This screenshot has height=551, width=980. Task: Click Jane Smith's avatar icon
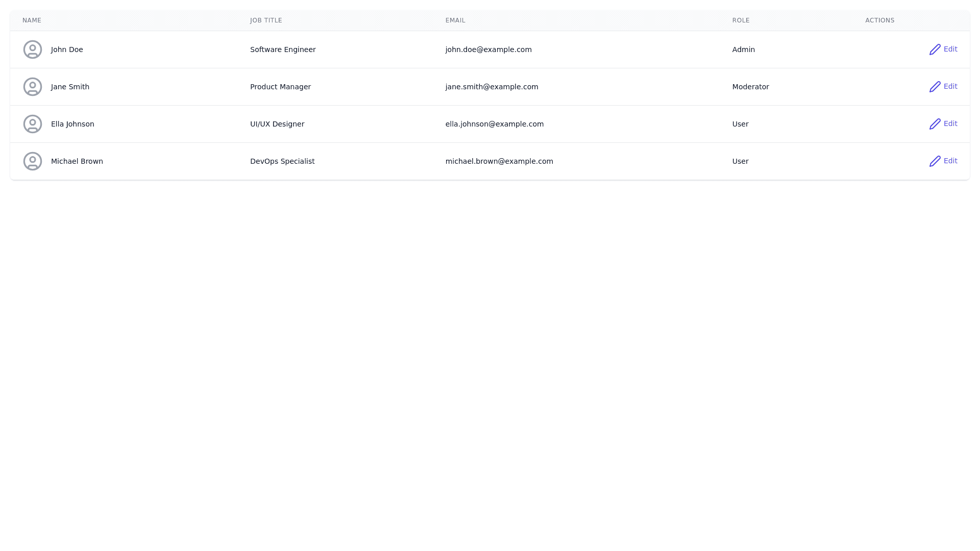coord(33,87)
